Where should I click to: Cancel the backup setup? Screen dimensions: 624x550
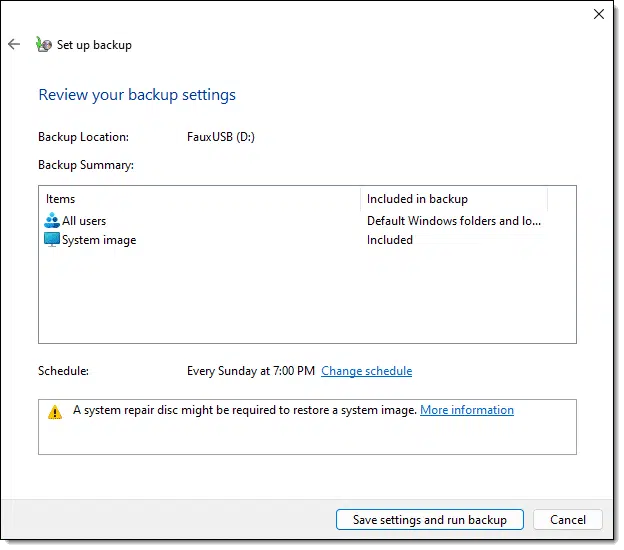coord(568,519)
